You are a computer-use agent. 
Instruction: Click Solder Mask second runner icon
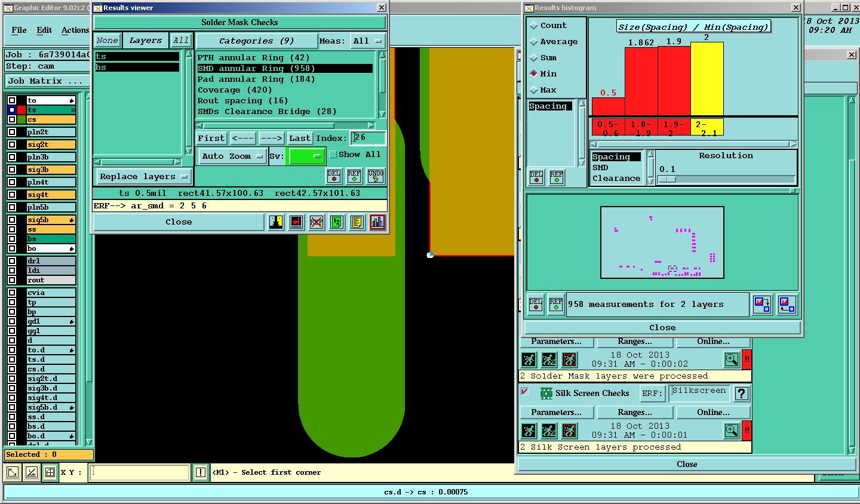549,359
